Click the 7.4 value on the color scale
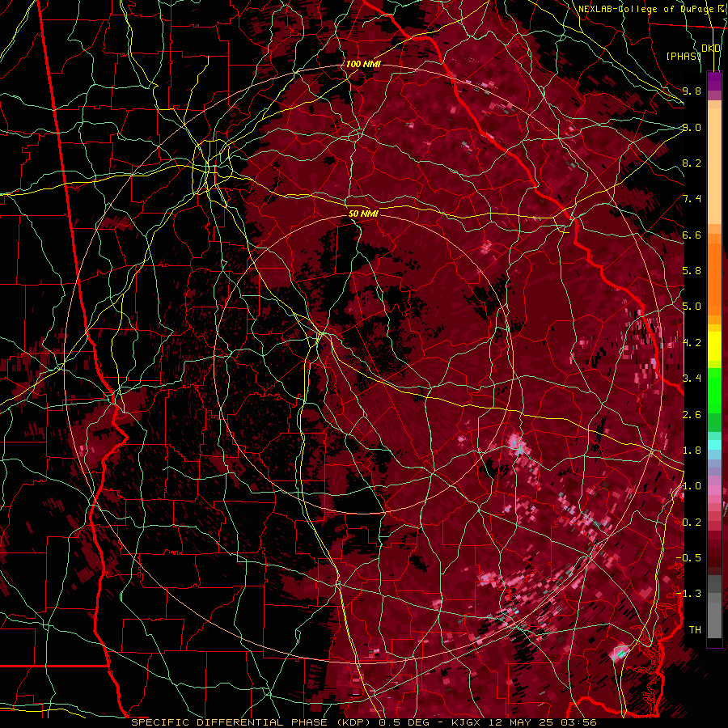 (692, 199)
